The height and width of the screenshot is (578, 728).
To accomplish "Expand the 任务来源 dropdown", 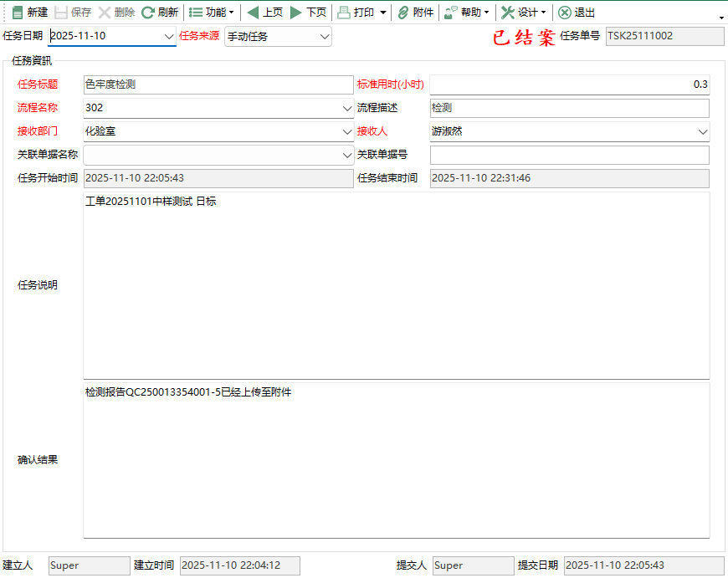I will coord(324,37).
